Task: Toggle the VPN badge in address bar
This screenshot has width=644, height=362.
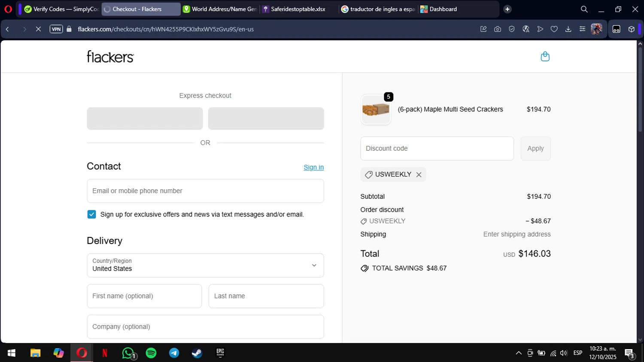Action: pos(56,29)
